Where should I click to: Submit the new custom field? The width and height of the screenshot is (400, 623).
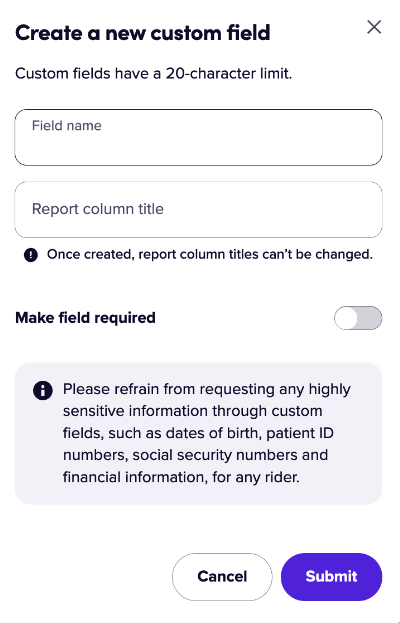tap(331, 577)
